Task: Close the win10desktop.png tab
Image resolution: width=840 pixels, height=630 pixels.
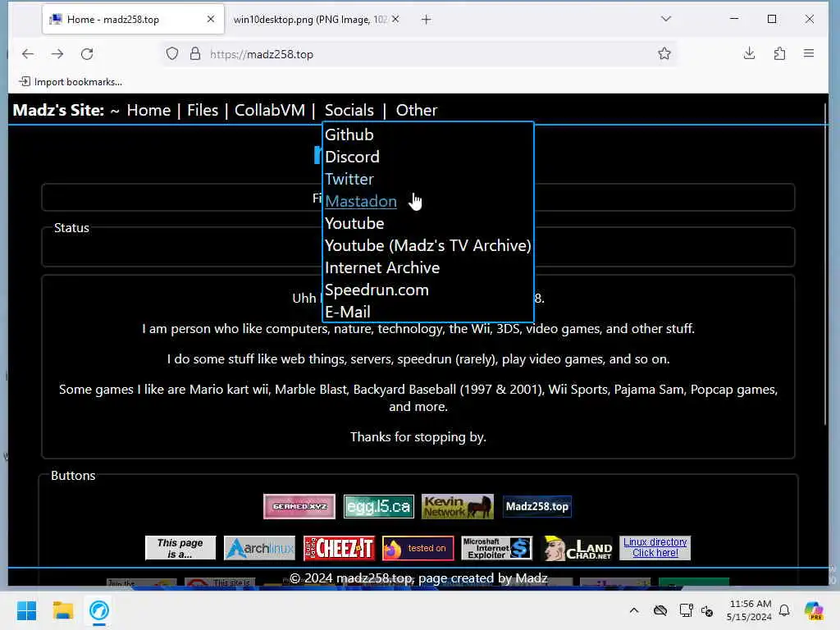Action: click(395, 20)
